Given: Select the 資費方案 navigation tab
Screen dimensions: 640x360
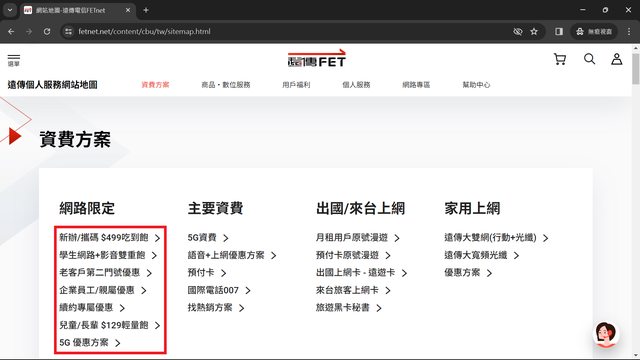Looking at the screenshot, I should [155, 85].
